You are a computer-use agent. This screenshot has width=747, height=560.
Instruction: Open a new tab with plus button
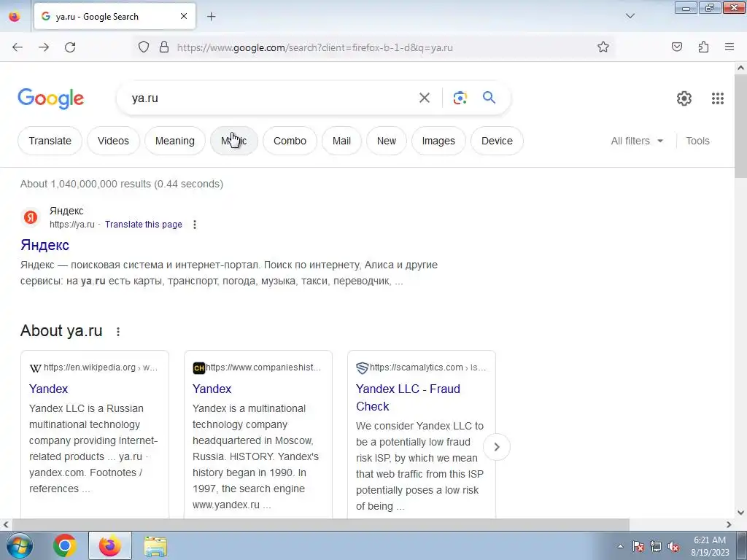(212, 17)
